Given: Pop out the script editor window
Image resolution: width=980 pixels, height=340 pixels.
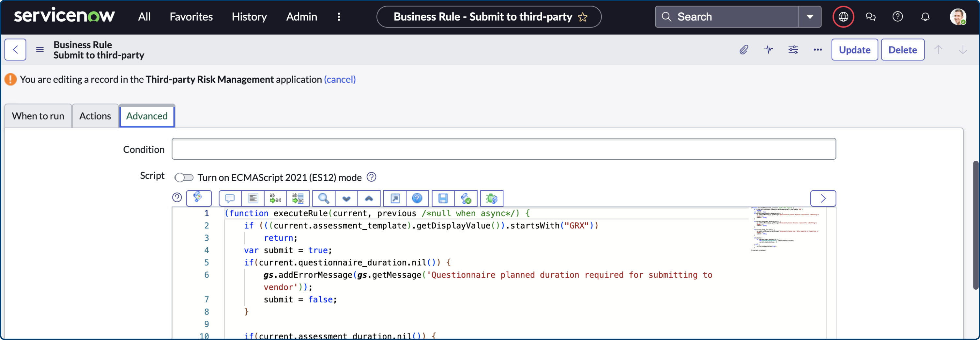Looking at the screenshot, I should pos(394,198).
